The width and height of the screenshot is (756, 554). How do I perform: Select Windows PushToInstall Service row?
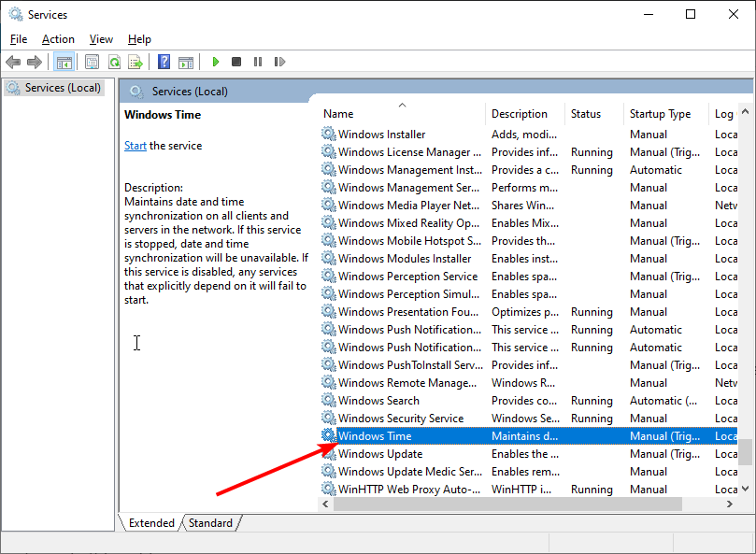[x=529, y=365]
